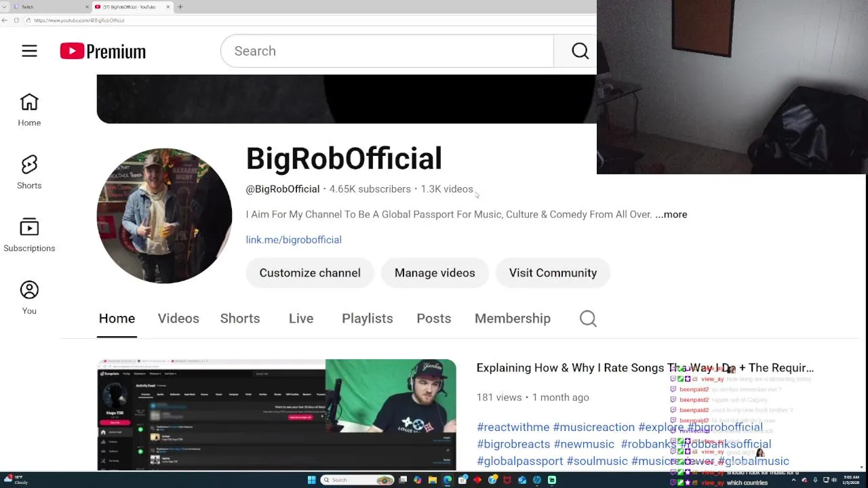868x488 pixels.
Task: Open Microsoft Store from the taskbar
Action: tap(462, 480)
